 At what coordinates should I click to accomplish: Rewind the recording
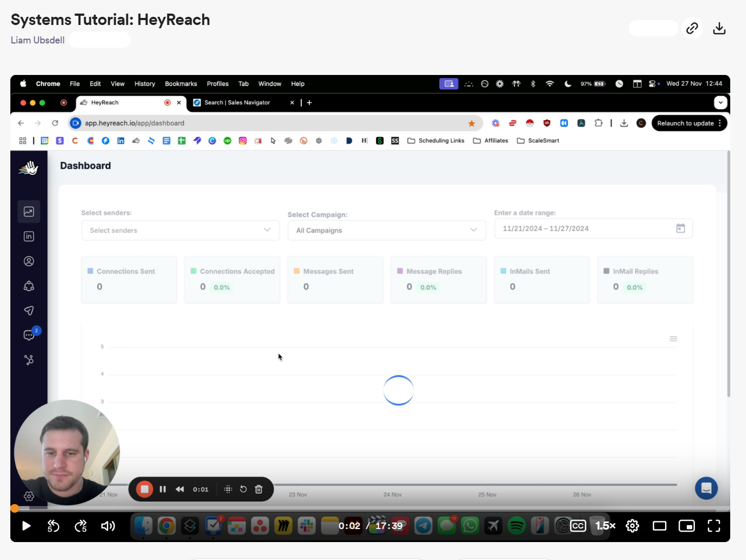tap(180, 489)
